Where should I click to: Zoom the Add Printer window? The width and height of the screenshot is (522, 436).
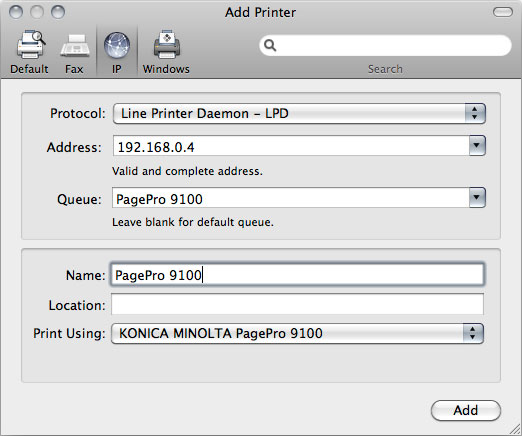[x=58, y=12]
